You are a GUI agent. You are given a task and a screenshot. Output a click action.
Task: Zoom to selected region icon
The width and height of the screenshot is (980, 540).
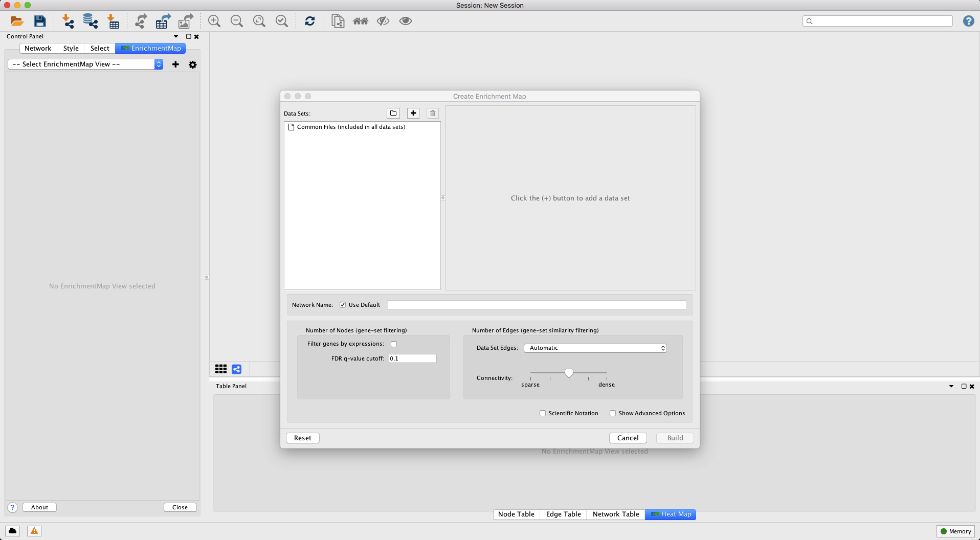pyautogui.click(x=282, y=21)
